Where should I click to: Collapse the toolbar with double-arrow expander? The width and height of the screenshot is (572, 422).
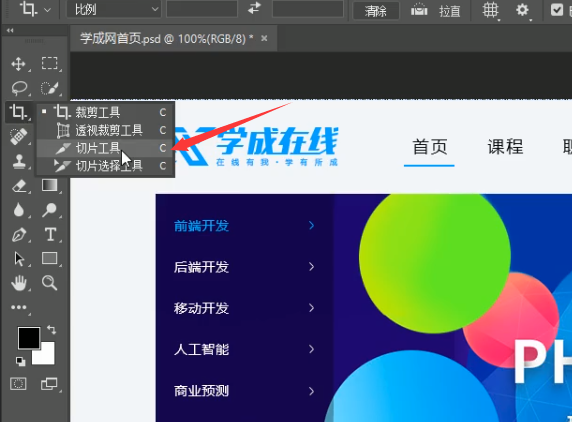pyautogui.click(x=10, y=31)
